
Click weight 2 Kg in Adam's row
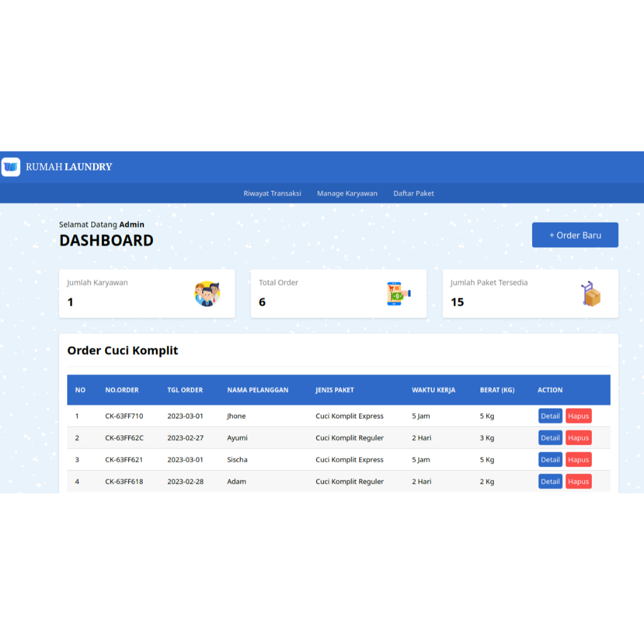coord(487,481)
